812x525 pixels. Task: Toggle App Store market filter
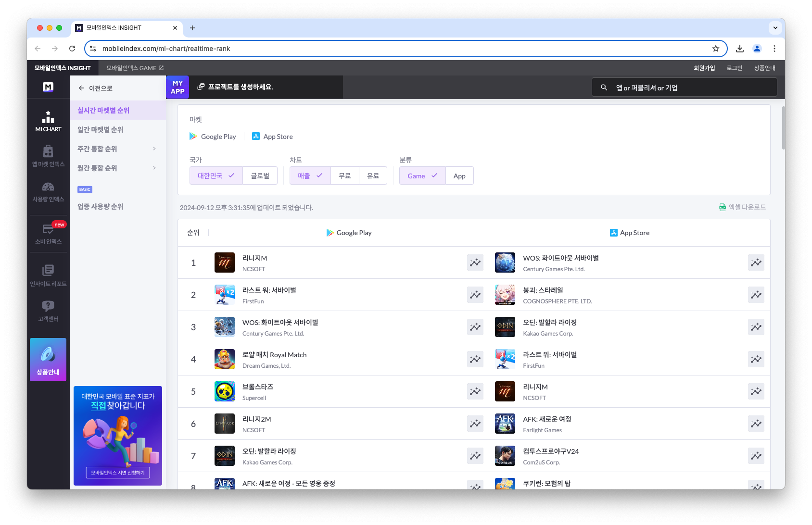272,137
